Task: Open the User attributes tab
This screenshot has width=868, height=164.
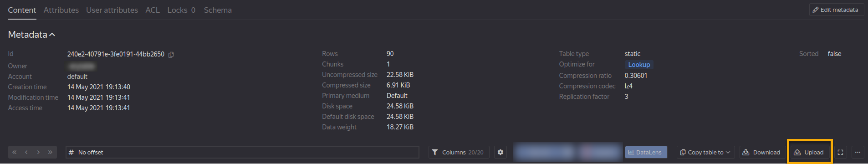Action: tap(112, 10)
